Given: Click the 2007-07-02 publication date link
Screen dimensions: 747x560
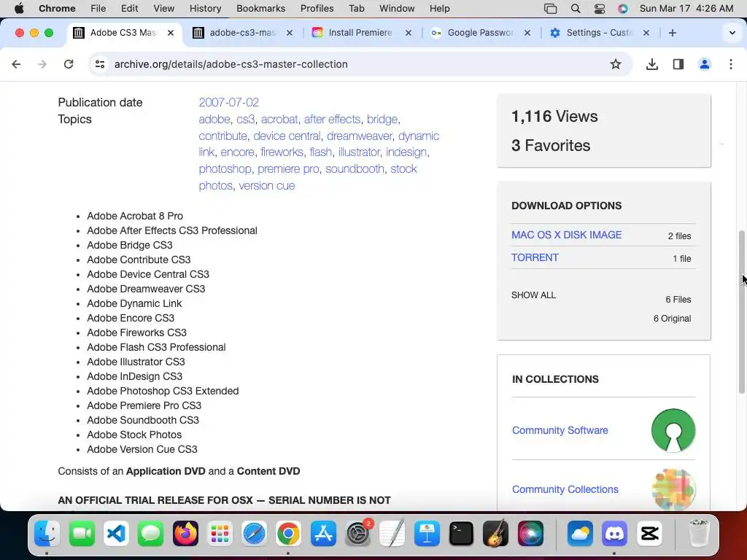Looking at the screenshot, I should (x=228, y=102).
